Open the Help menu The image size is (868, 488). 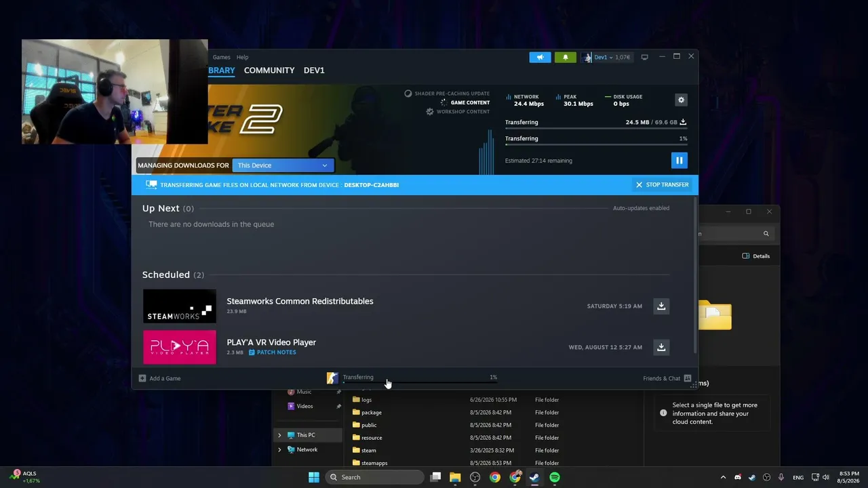(x=242, y=58)
